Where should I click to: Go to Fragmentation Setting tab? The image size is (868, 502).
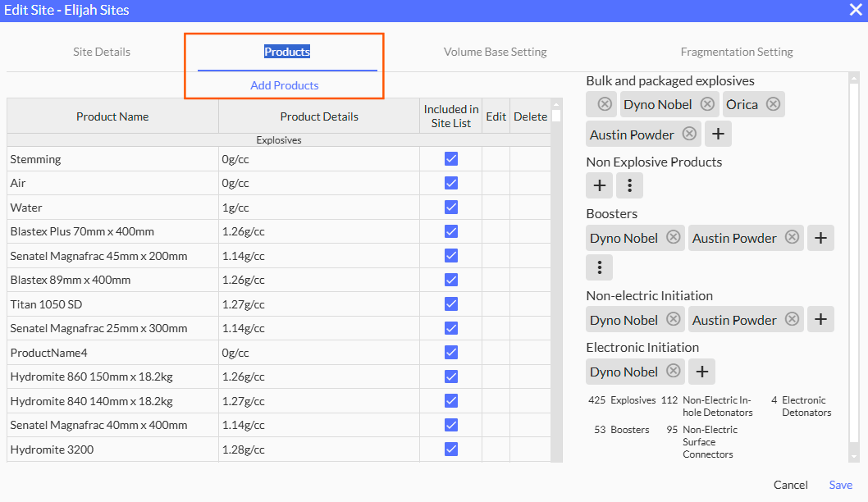coord(736,52)
